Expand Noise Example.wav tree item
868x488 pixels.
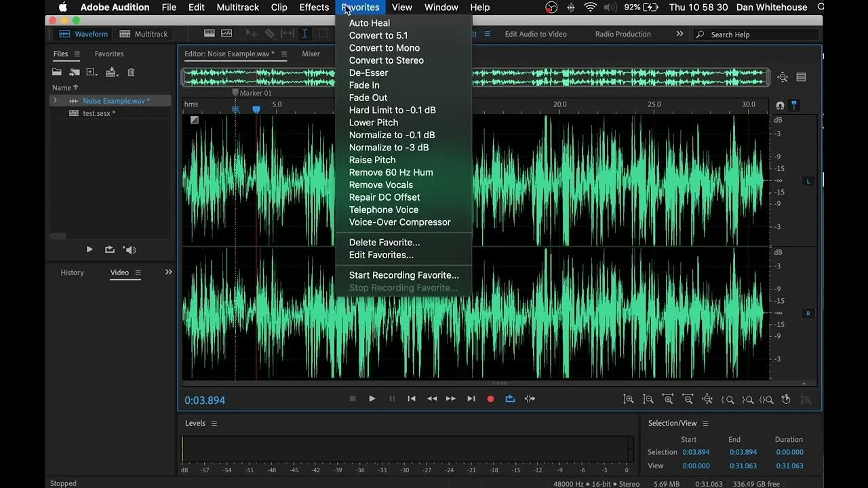pyautogui.click(x=55, y=100)
